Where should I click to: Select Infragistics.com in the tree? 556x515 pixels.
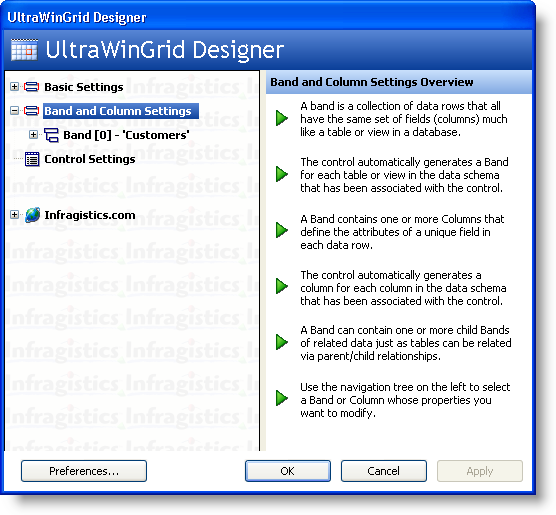pyautogui.click(x=90, y=215)
